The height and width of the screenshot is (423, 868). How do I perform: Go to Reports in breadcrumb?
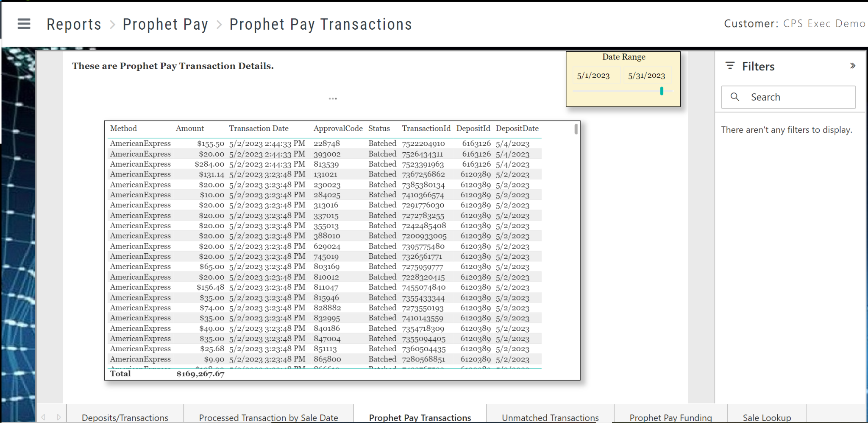point(74,24)
